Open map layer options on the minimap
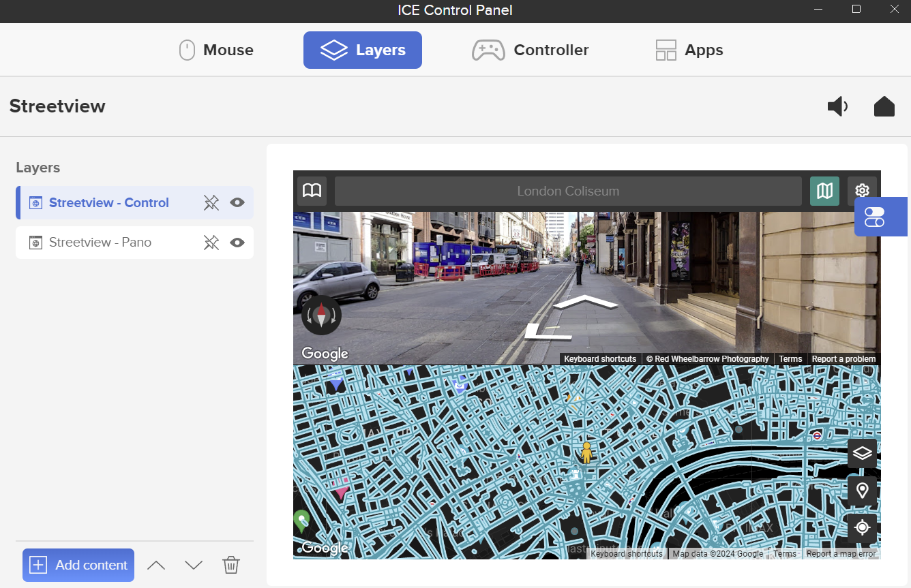 tap(862, 453)
